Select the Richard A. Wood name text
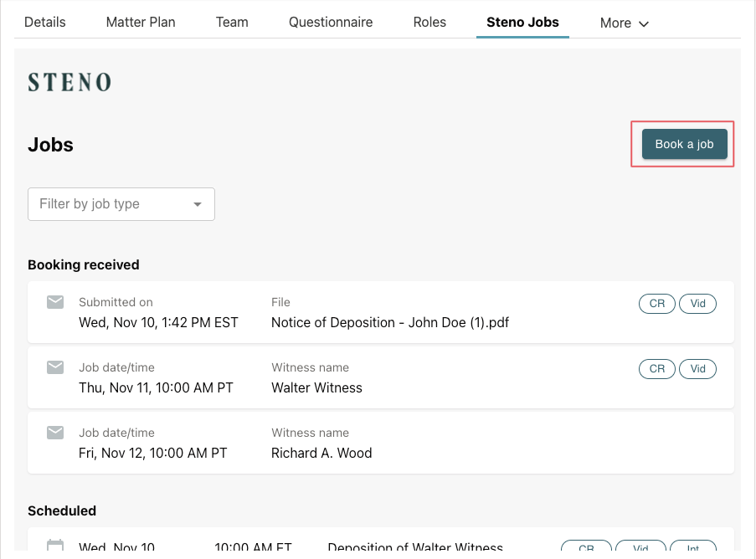 point(321,453)
